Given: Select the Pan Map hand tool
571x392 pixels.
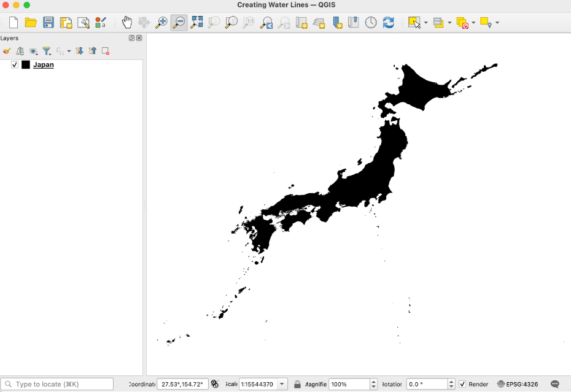Looking at the screenshot, I should pos(126,23).
